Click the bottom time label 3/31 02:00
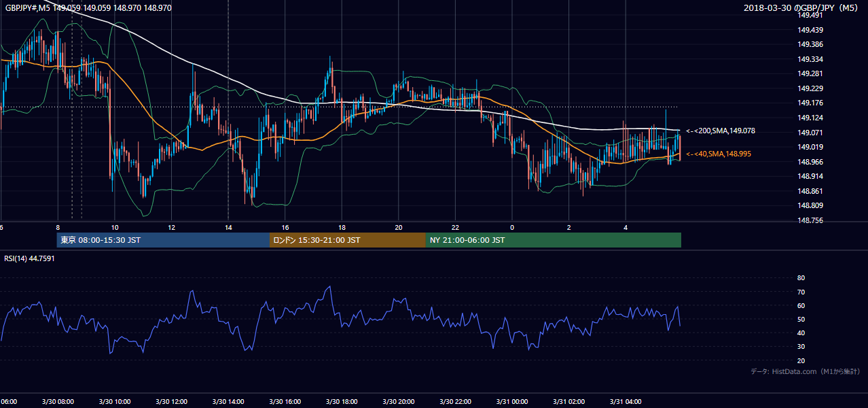The image size is (868, 408). click(568, 402)
